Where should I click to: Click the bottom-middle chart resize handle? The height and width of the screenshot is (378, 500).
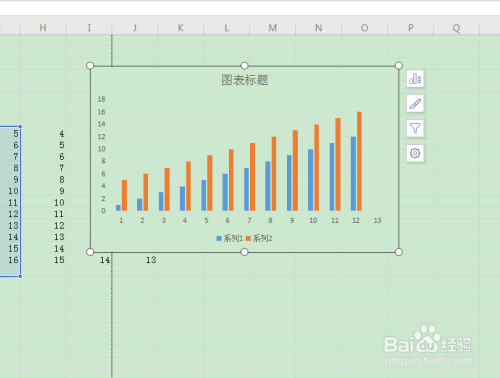[x=244, y=252]
